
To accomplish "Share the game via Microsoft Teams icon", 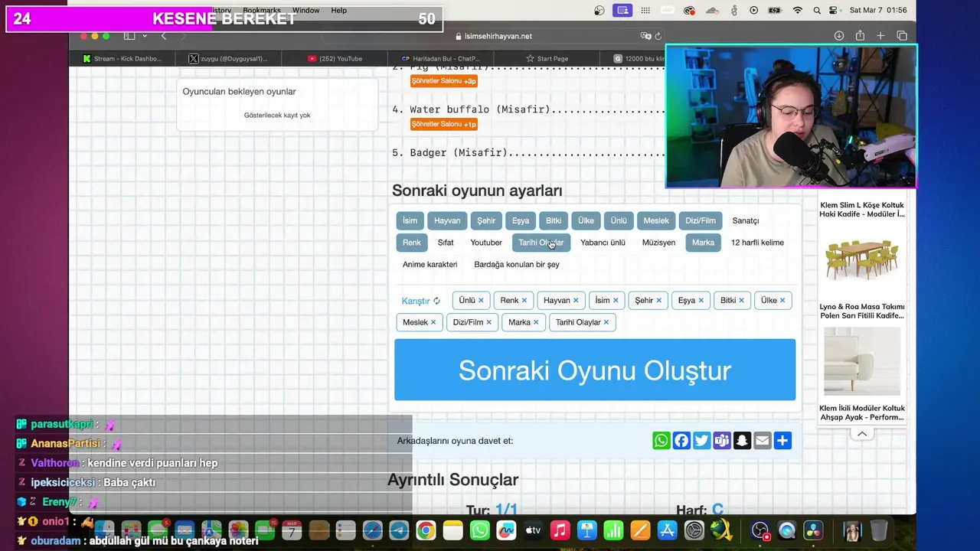I will tap(722, 441).
